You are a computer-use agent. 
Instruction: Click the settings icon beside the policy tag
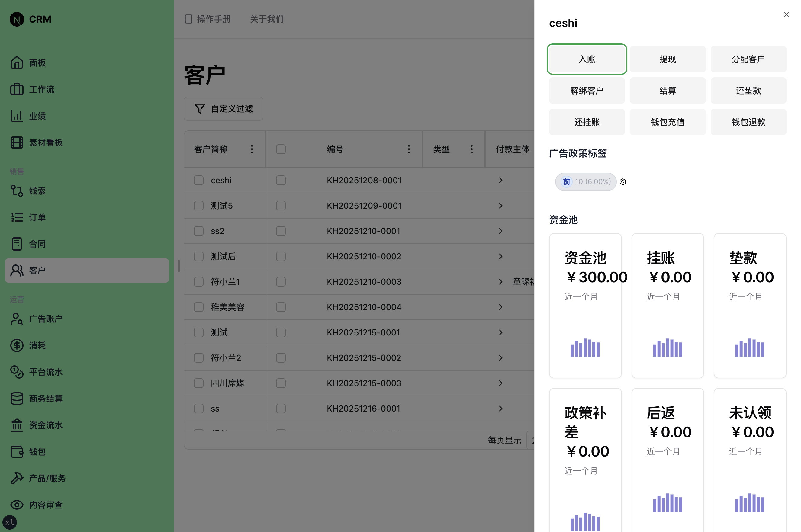[623, 182]
